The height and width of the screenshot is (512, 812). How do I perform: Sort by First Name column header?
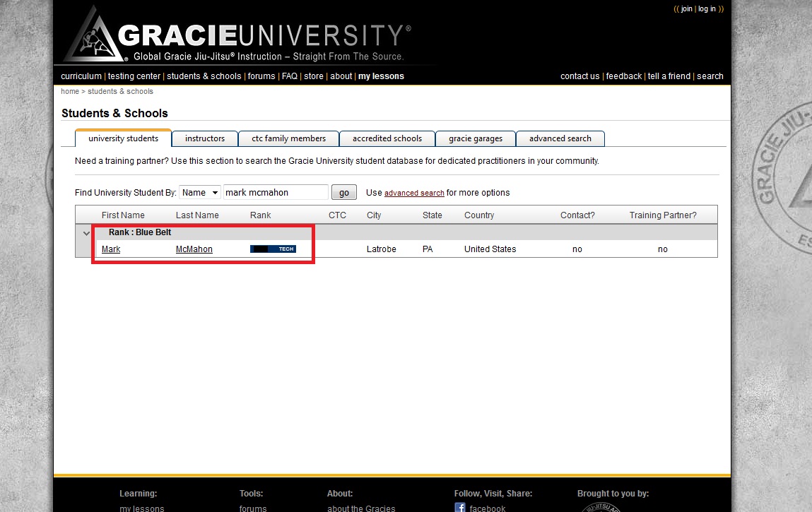click(123, 215)
